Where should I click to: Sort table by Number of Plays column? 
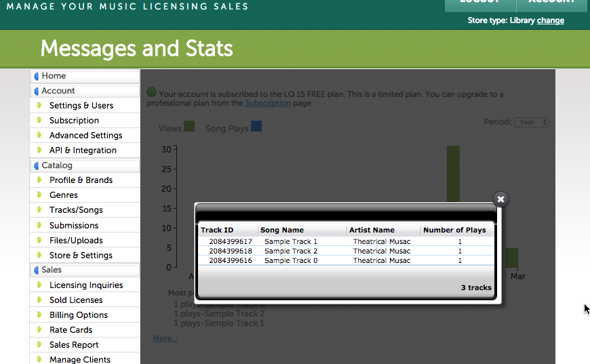tap(454, 230)
